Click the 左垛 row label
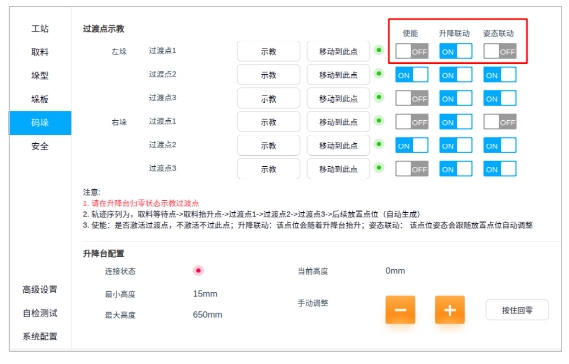Screen dimensions: 569x364 119,52
